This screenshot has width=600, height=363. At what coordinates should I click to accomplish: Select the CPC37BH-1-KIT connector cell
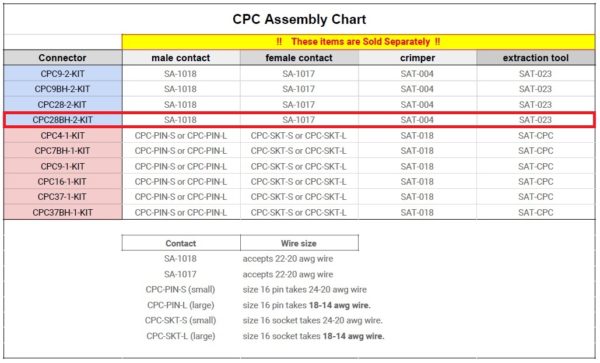click(62, 212)
